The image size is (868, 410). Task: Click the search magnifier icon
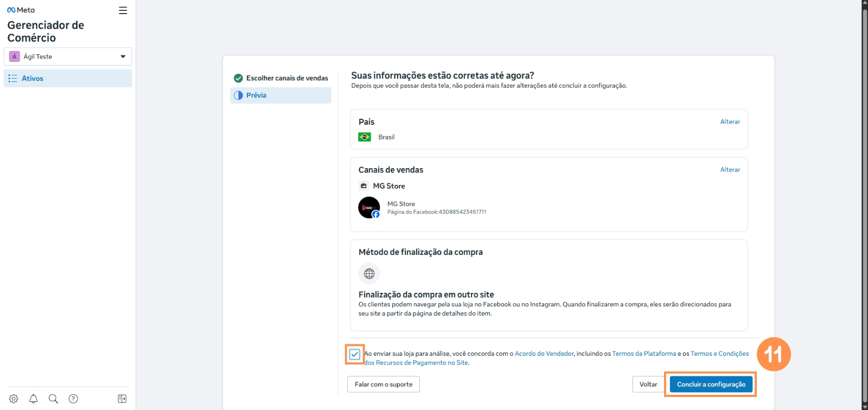click(x=53, y=399)
